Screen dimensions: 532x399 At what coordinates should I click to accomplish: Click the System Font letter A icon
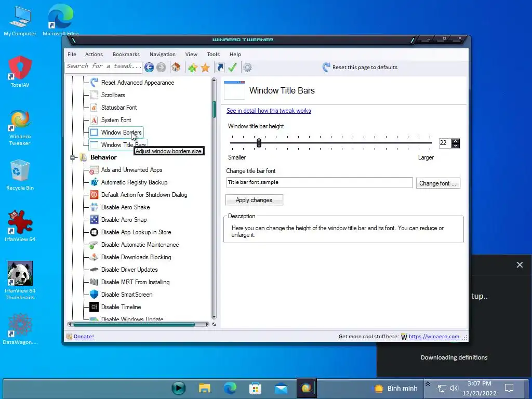[x=94, y=120]
